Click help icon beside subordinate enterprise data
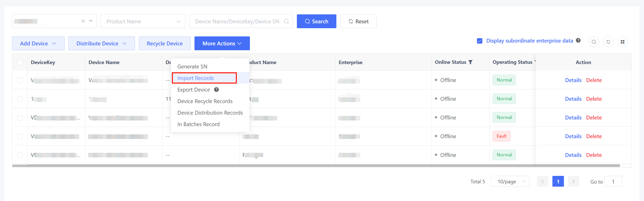644x201 pixels. [x=578, y=41]
